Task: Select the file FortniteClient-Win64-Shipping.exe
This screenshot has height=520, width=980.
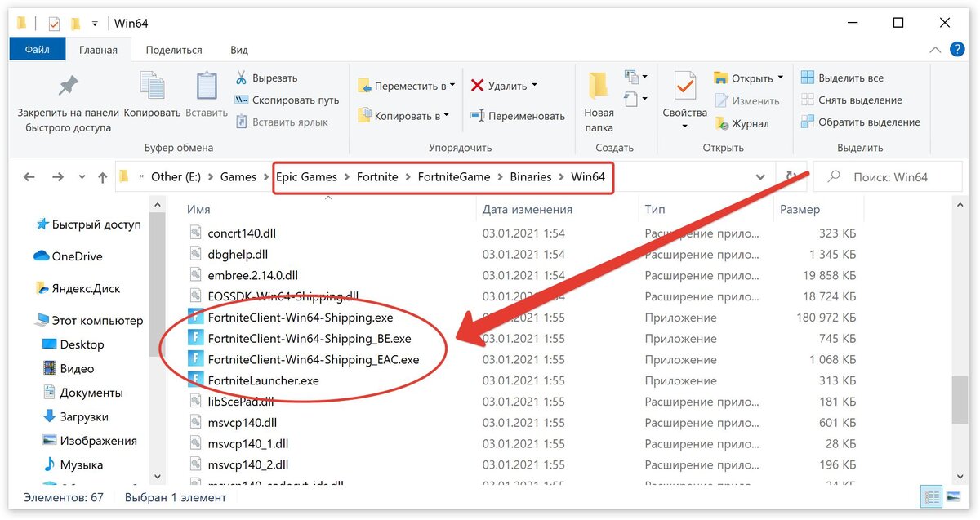Action: [x=301, y=318]
